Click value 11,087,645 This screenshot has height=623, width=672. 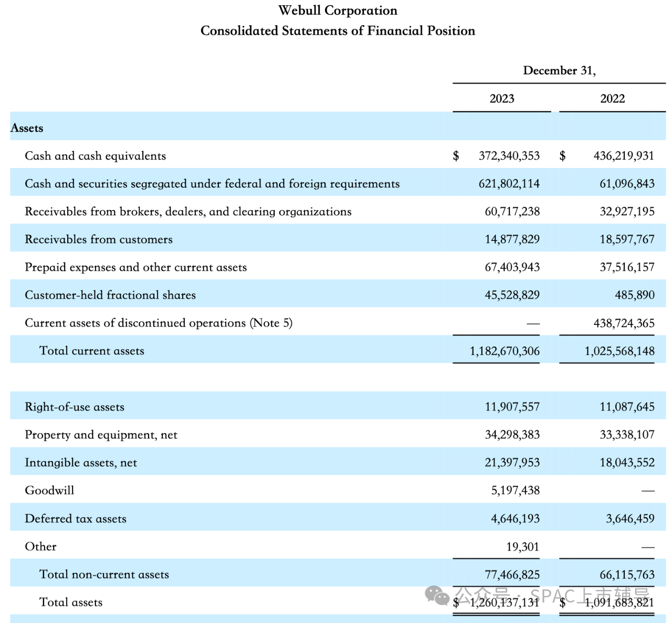627,407
